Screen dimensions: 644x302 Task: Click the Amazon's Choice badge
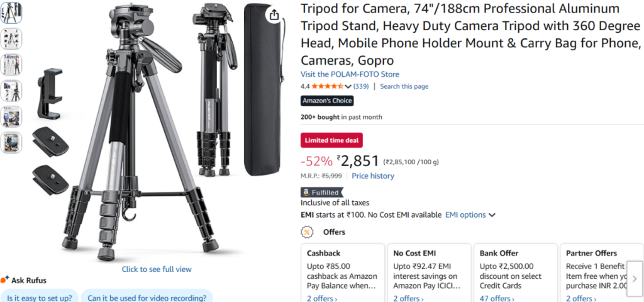pyautogui.click(x=327, y=101)
